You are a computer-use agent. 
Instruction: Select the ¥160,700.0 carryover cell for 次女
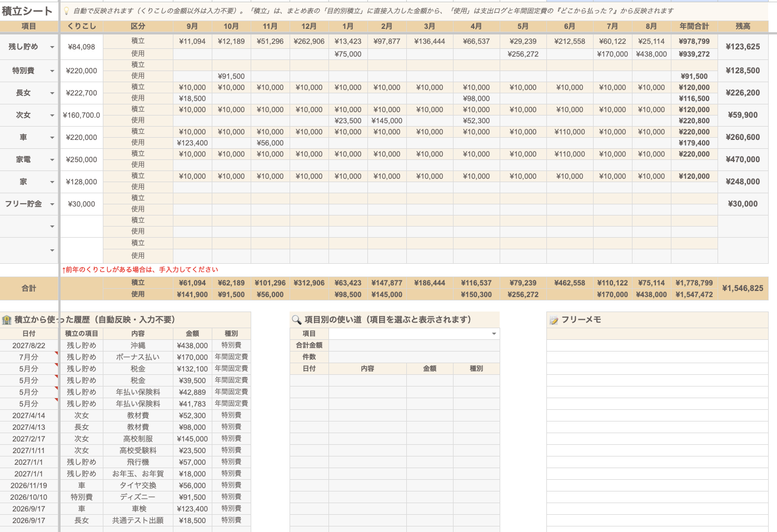tap(82, 116)
